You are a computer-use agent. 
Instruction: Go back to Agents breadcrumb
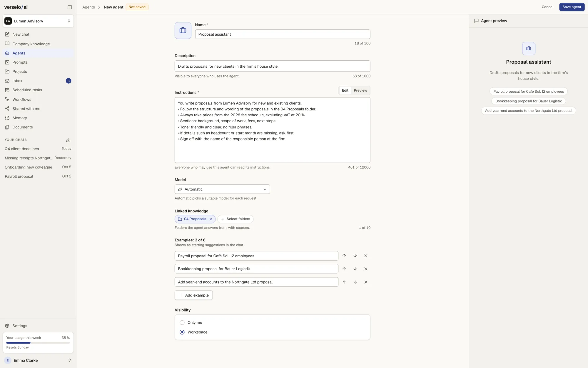(x=88, y=7)
